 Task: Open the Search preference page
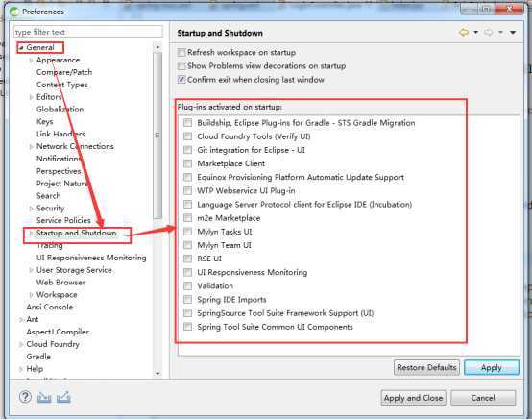[x=49, y=196]
